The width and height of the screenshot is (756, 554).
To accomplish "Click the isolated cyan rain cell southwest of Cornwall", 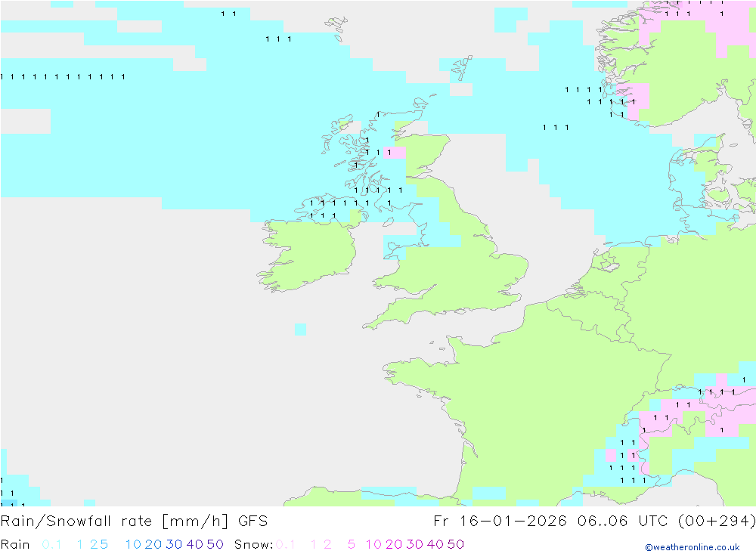I will tap(300, 330).
